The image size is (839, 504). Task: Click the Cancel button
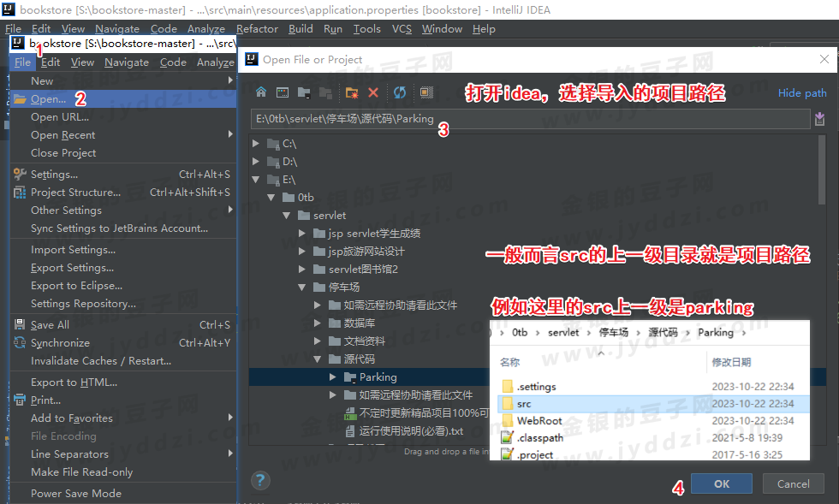[792, 483]
